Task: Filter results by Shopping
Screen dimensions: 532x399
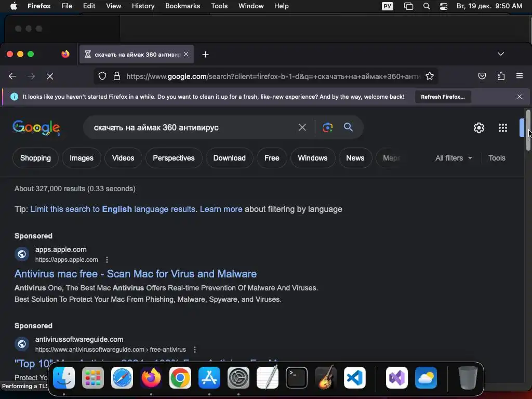Action: point(35,158)
